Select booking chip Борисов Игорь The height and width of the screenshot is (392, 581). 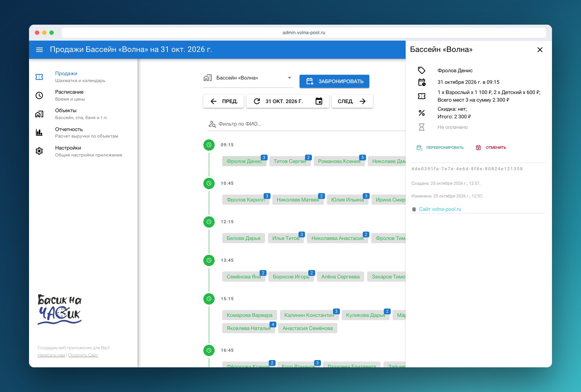291,277
